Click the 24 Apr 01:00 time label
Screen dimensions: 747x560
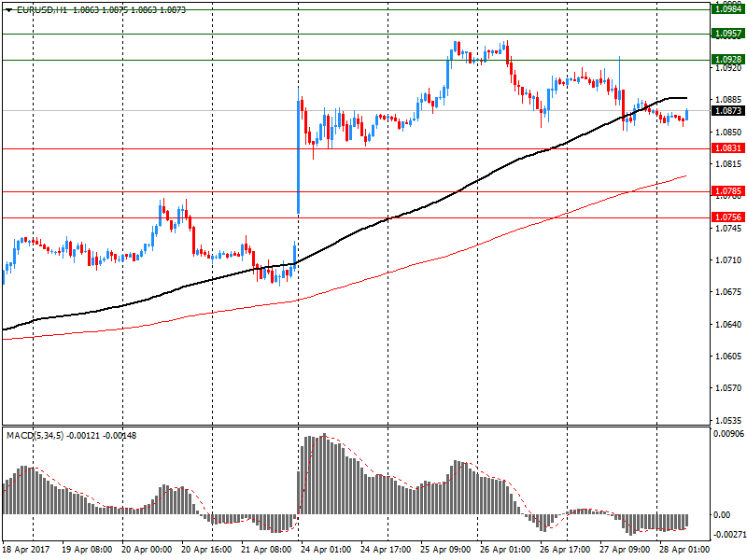[x=326, y=550]
